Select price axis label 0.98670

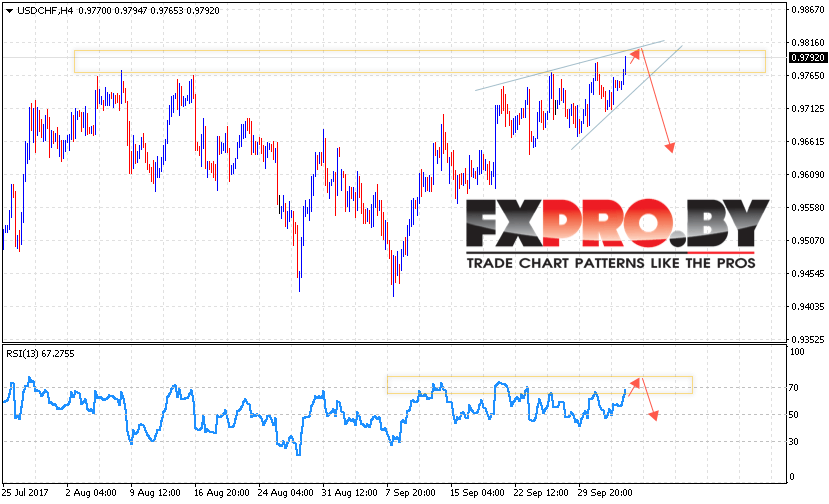[808, 10]
